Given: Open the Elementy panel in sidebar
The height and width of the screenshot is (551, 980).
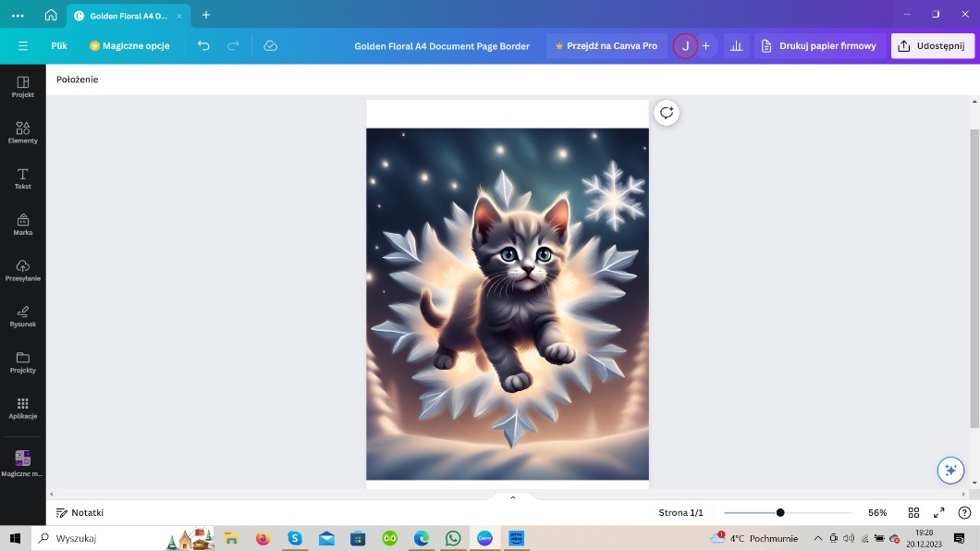Looking at the screenshot, I should [x=22, y=132].
